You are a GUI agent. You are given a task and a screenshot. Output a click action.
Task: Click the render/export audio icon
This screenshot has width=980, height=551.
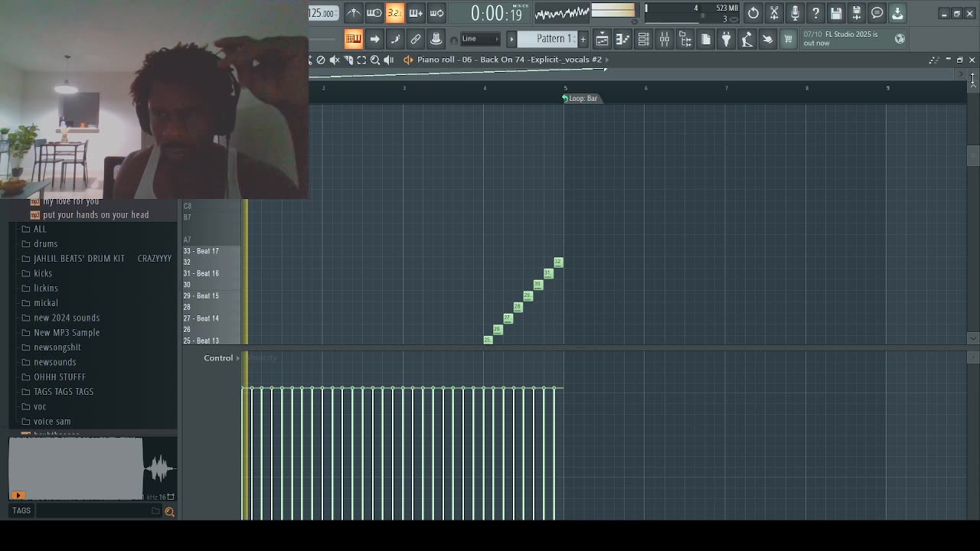pyautogui.click(x=857, y=13)
